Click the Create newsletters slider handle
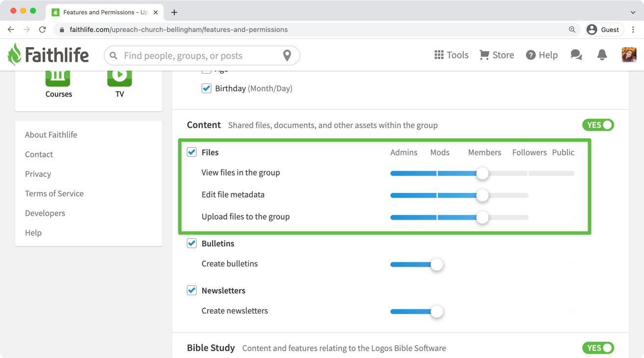Viewport: 644px width, 358px height. [436, 311]
